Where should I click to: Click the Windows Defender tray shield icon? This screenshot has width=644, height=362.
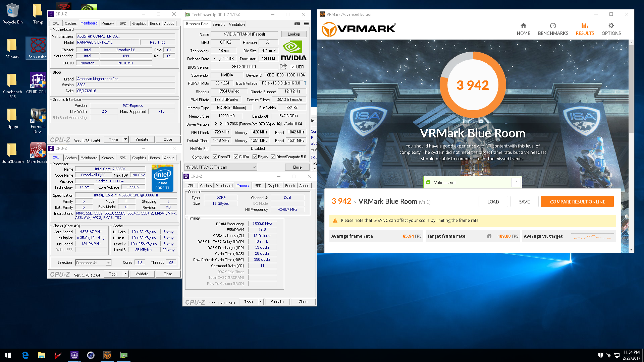[x=600, y=355]
